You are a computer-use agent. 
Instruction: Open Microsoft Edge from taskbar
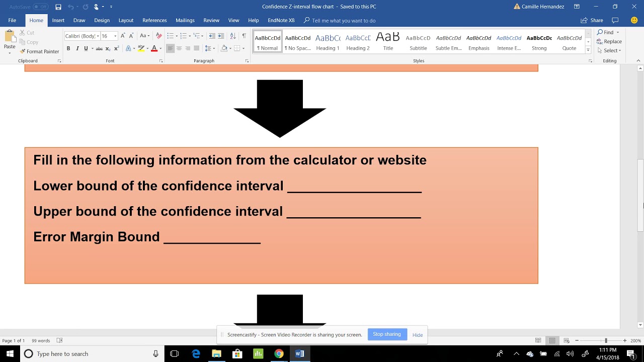[x=196, y=353]
